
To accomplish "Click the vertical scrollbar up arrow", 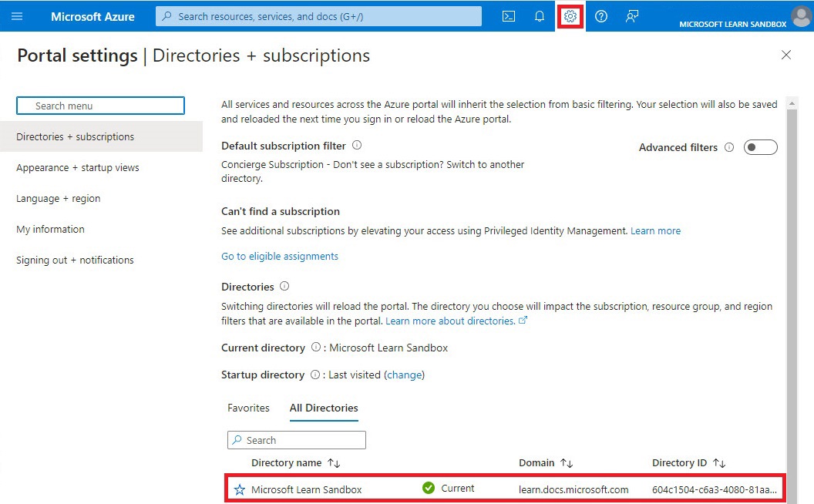I will point(792,103).
